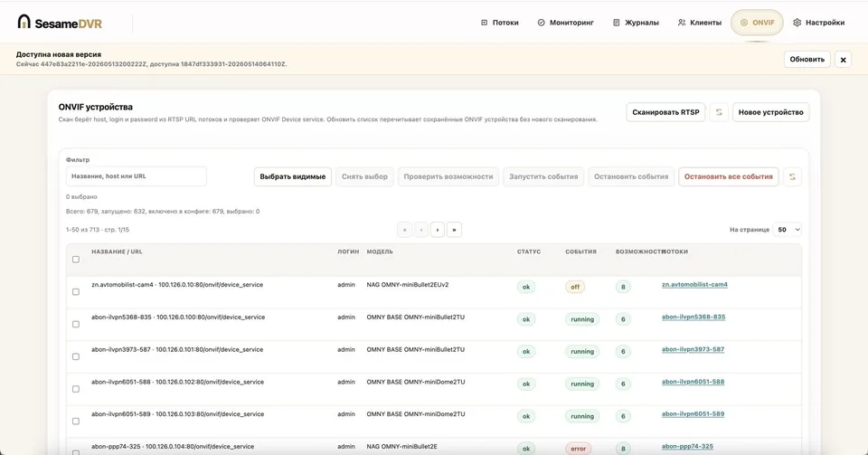Click the off events badge for zn.avtomobilist-cam4
Screen dimensions: 868x455
click(575, 287)
